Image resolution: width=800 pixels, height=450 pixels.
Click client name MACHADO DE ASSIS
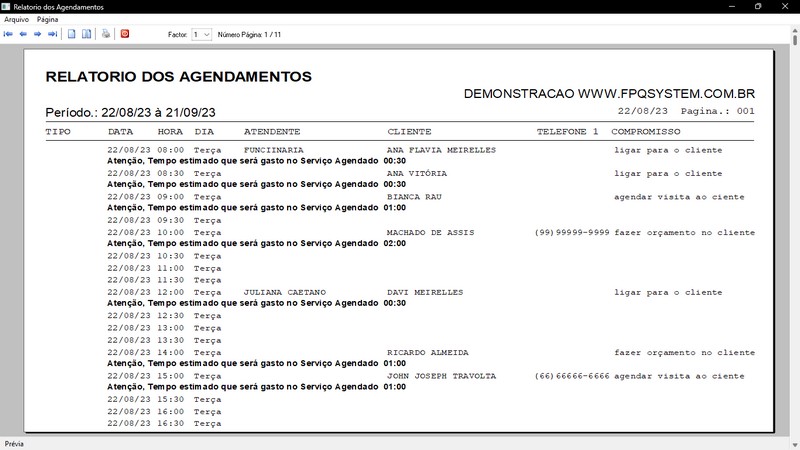[431, 233]
